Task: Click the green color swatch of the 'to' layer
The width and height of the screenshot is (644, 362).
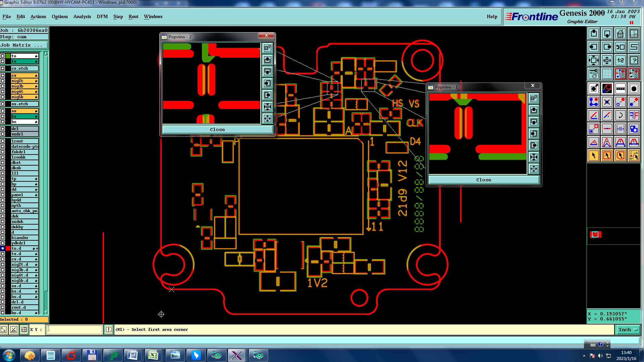Action: click(8, 56)
